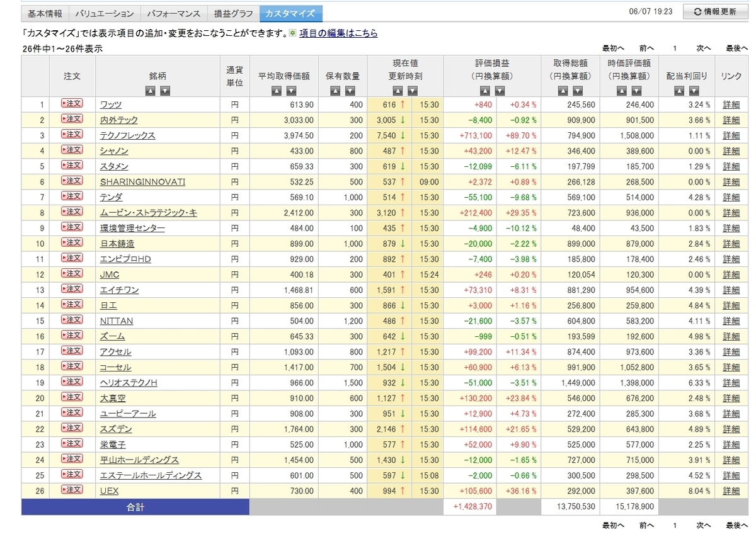Switch to バリュエーション tab
756x539 pixels.
(105, 13)
